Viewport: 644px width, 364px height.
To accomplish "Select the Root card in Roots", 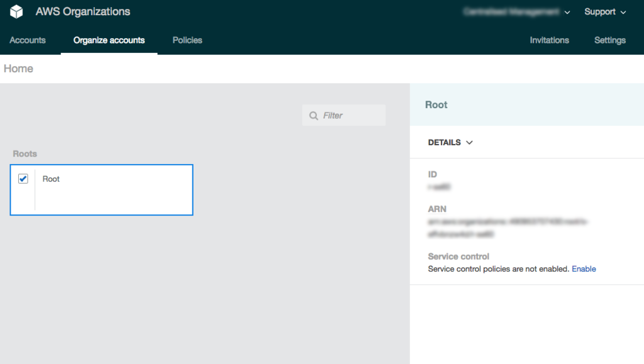I will click(101, 190).
